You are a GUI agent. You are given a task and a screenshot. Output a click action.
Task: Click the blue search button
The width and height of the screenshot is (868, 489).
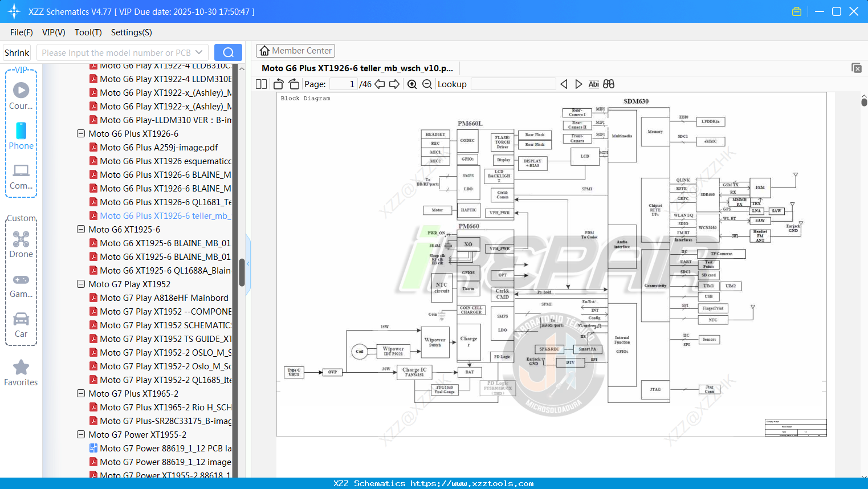pyautogui.click(x=228, y=52)
